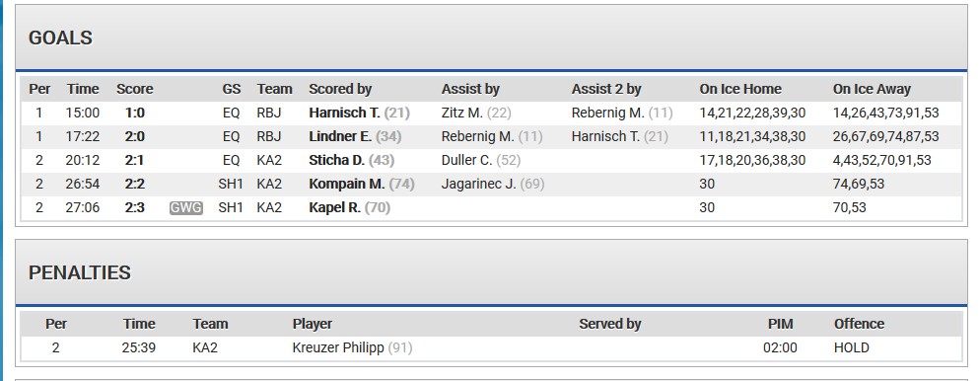Screen dimensions: 980x381
Task: Click the On Ice Away column header
Action: (x=872, y=90)
